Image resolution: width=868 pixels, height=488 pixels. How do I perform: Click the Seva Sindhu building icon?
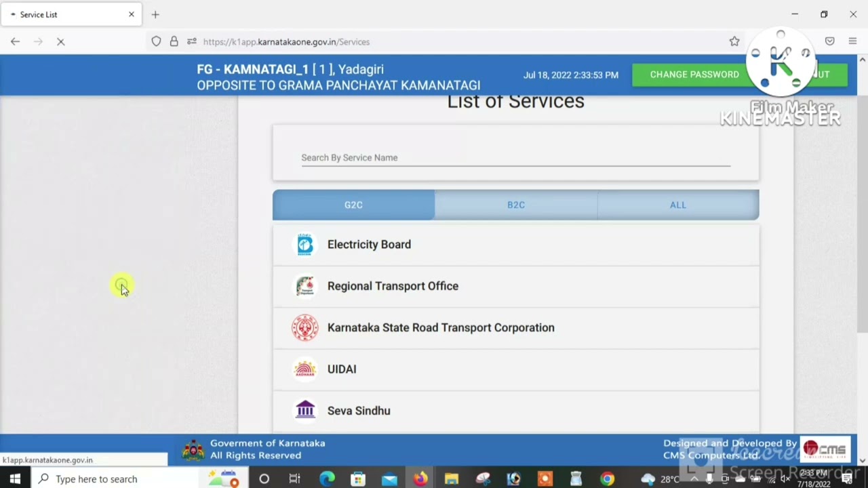point(305,410)
